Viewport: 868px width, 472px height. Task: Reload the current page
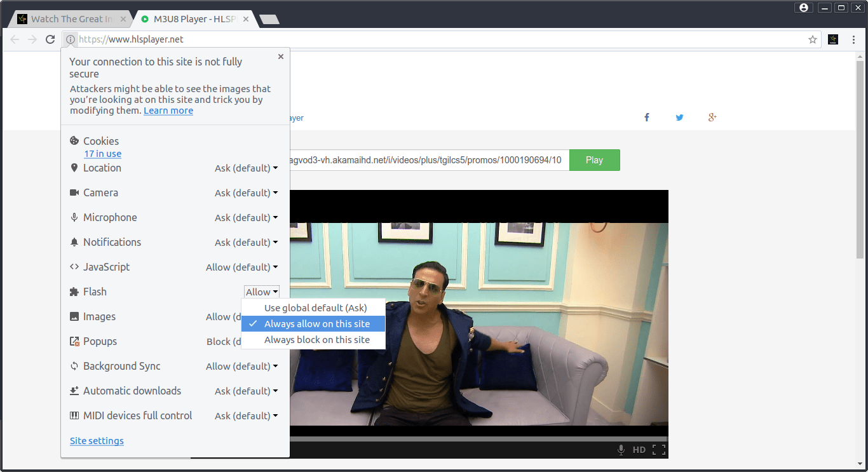[x=50, y=39]
